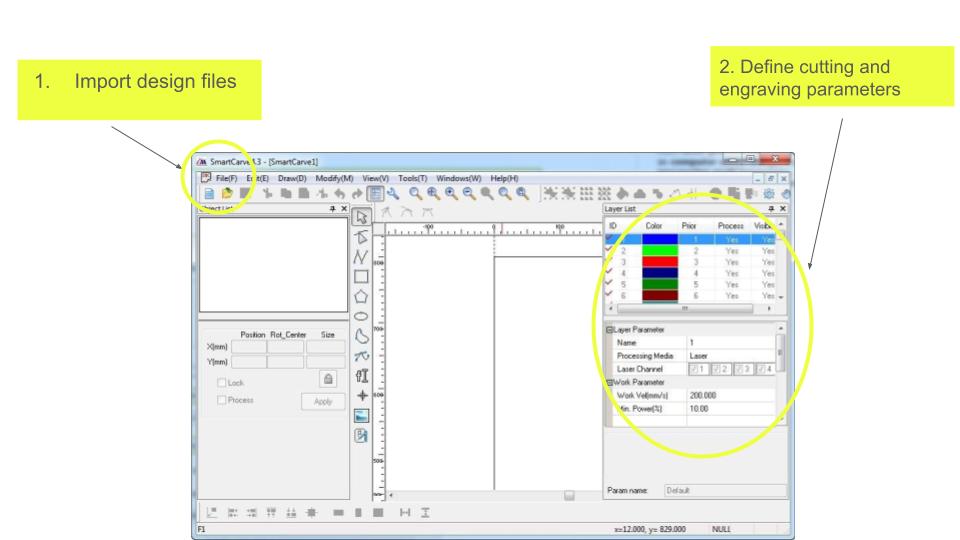Collapse the Work Parameter section
The width and height of the screenshot is (960, 540).
609,381
